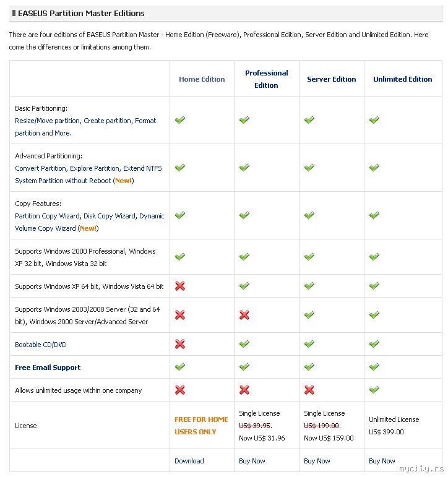
Task: Click the green checkmark for Home Edition Basic Partitioning
Action: (180, 120)
